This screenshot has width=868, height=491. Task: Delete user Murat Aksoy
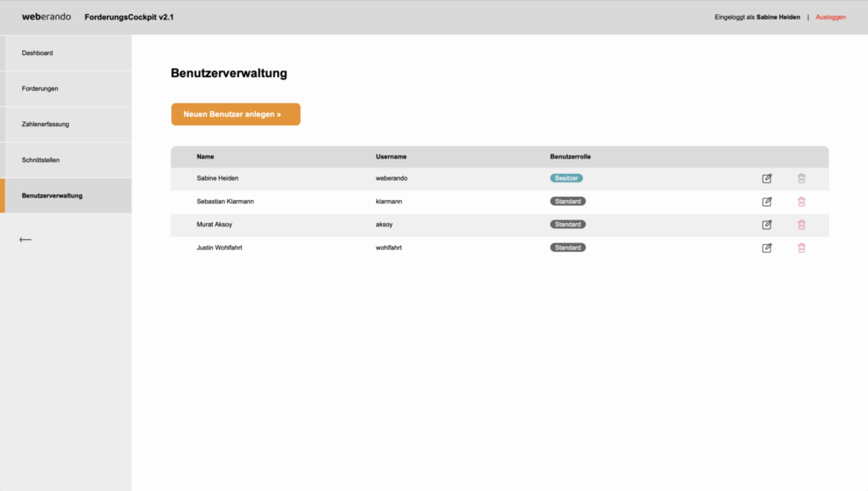coord(801,225)
